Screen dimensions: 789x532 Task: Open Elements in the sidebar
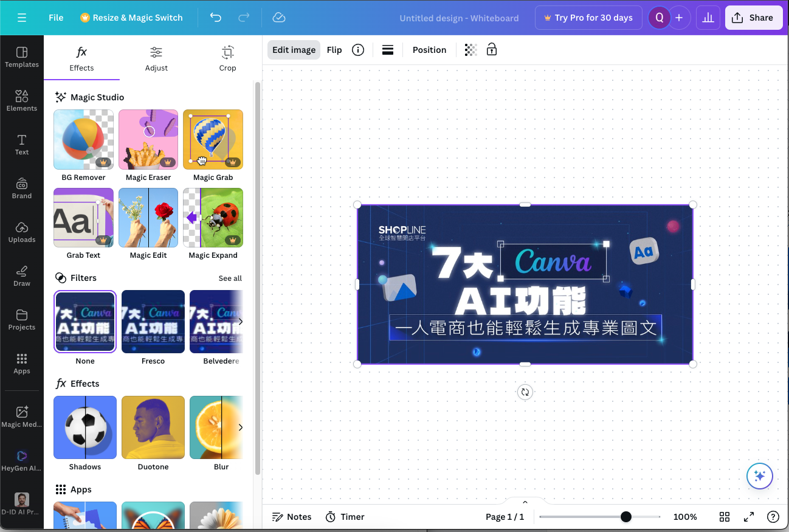point(22,101)
